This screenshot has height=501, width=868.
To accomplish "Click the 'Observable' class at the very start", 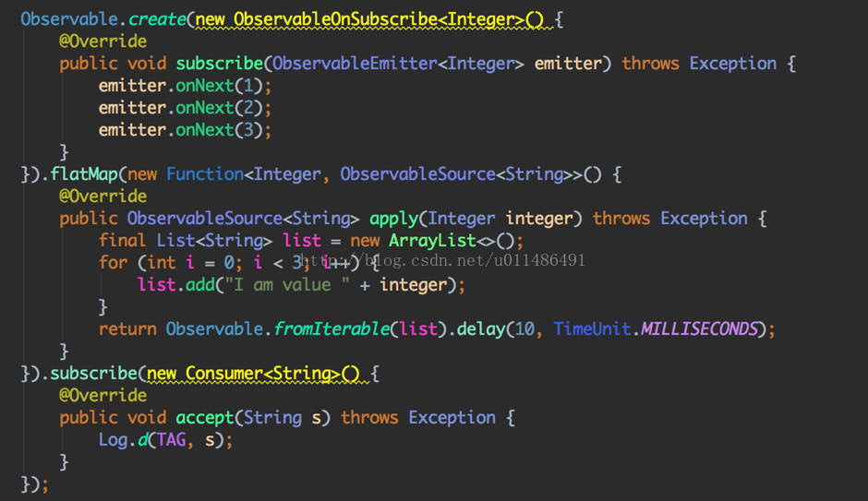I will coord(69,19).
